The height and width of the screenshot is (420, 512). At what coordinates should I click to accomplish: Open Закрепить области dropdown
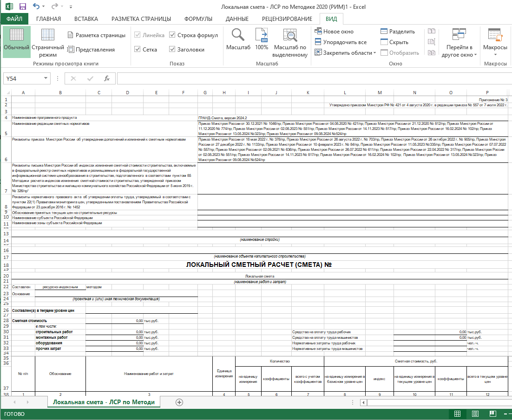[x=345, y=52]
